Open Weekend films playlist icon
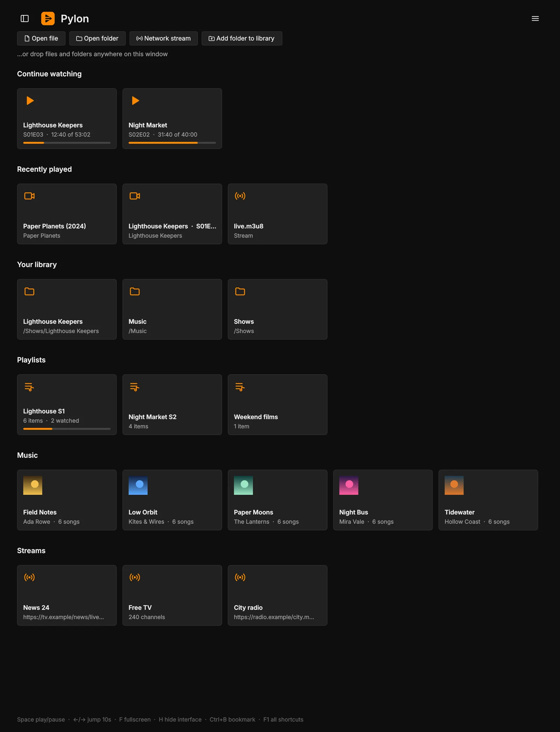 coord(240,387)
